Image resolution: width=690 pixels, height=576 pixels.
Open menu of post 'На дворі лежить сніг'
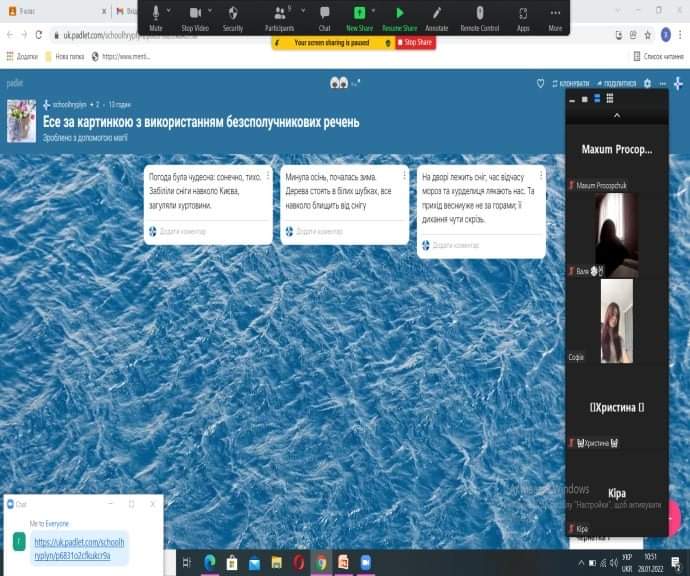point(541,176)
